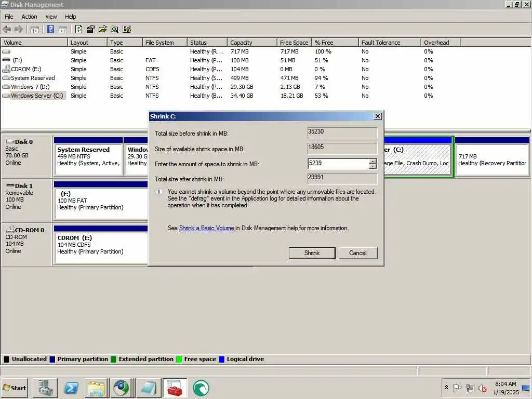
Task: Click the Refresh toolbar icon
Action: click(79, 30)
